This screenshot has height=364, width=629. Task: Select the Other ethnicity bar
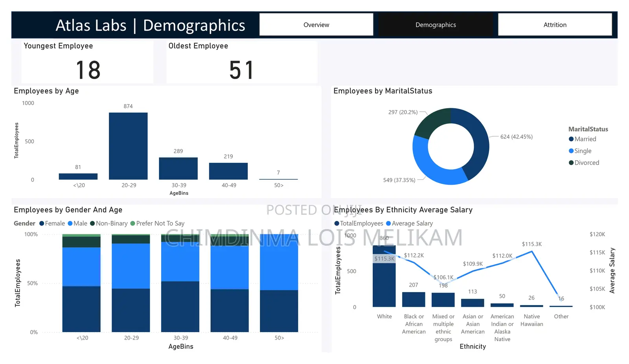tap(561, 306)
